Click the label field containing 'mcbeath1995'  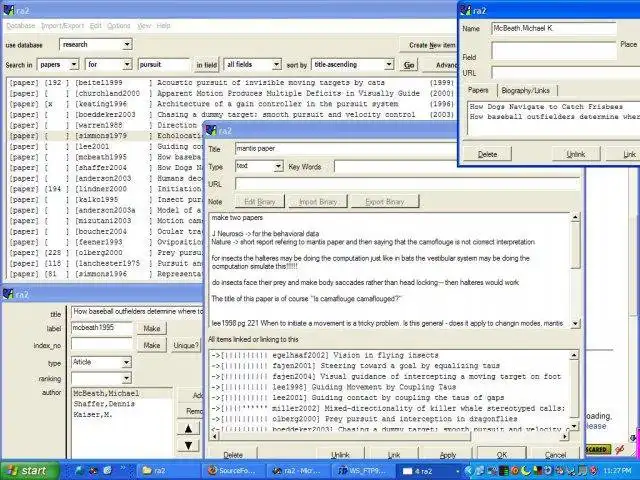click(102, 328)
